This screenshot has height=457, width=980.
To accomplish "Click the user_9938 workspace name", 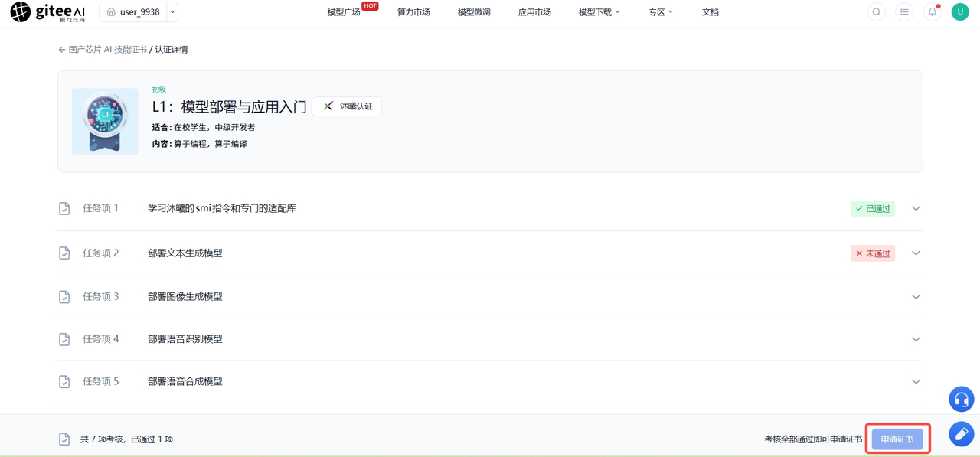I will pyautogui.click(x=140, y=12).
